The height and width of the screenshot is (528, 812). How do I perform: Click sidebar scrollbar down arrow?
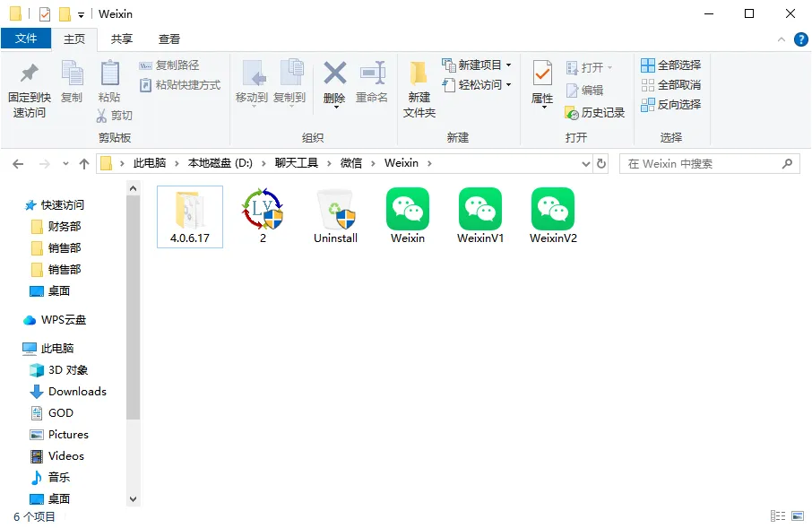[x=133, y=499]
